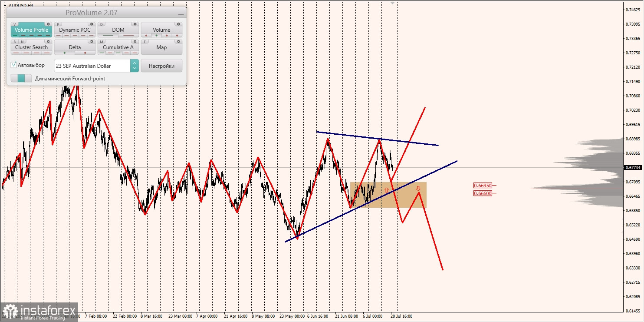Click the 8 May 08:00 time label
644x322 pixels.
tap(263, 316)
